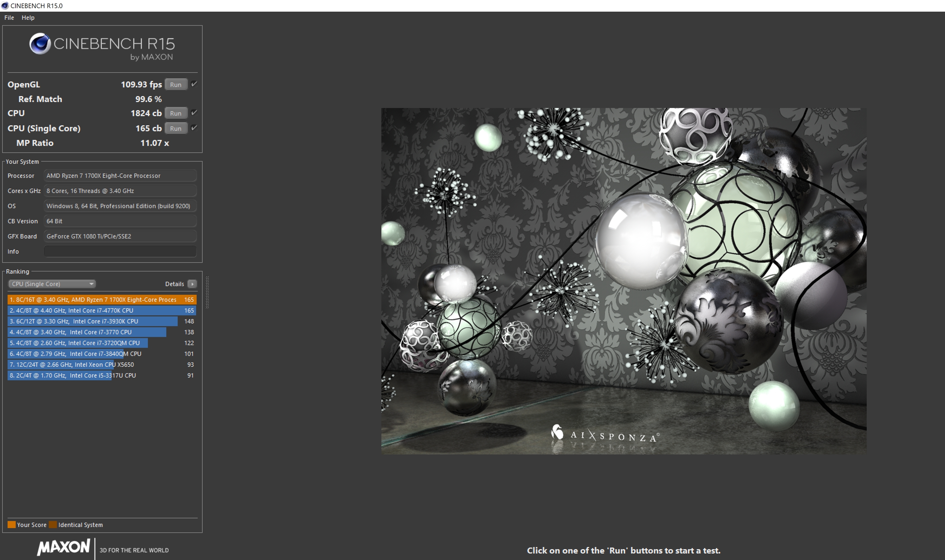
Task: Toggle the OpenGL test checkbox
Action: (x=194, y=84)
